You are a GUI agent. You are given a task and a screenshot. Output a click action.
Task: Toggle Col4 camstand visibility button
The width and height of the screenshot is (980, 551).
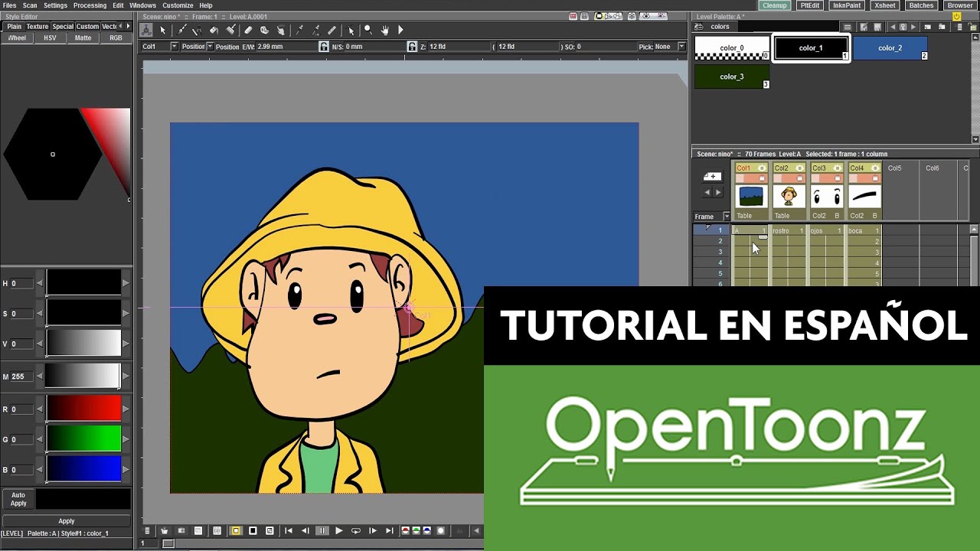[875, 178]
